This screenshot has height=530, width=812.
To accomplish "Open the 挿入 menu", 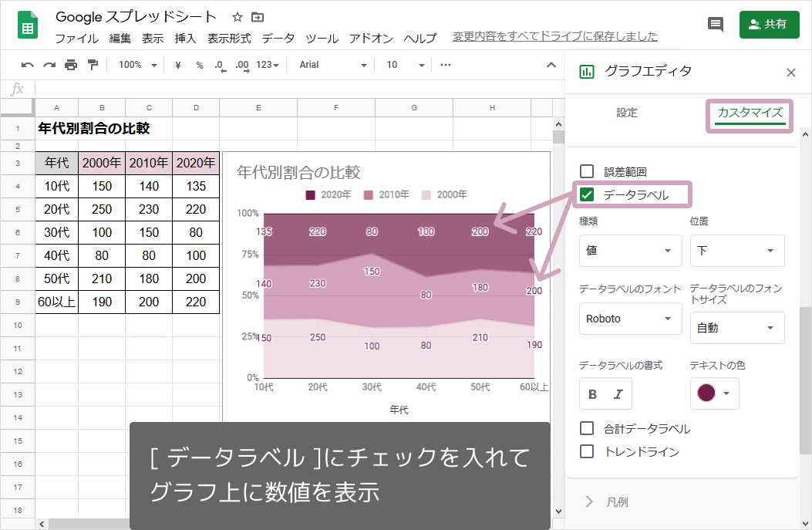I will pos(185,38).
